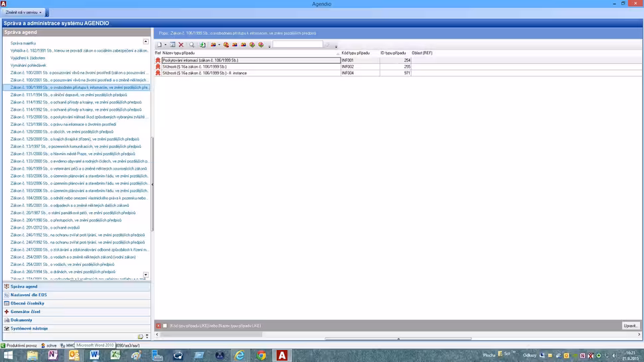This screenshot has height=362, width=644.
Task: Click the red X delete icon in toolbar
Action: coord(181,45)
